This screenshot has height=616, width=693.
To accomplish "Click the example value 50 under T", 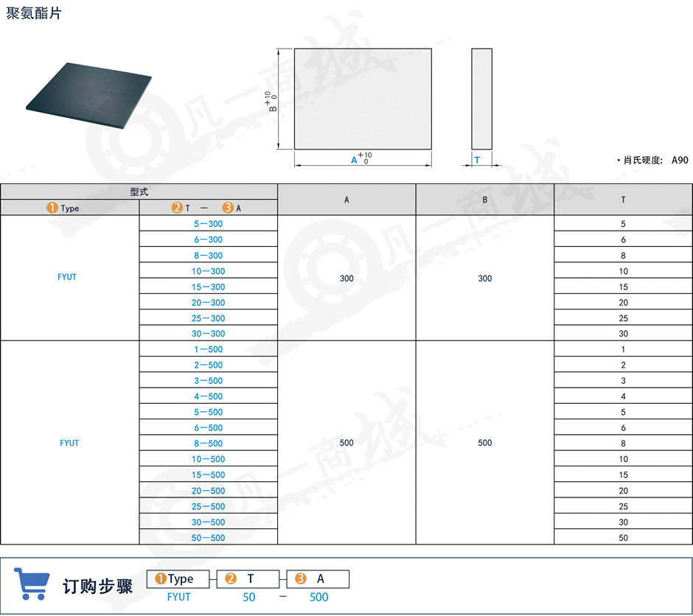I will pos(249,597).
